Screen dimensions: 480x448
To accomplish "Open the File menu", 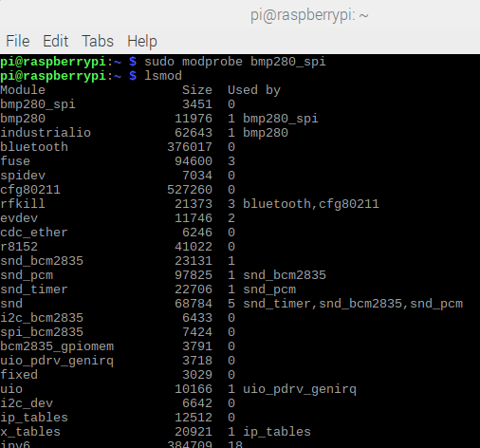I will 18,41.
